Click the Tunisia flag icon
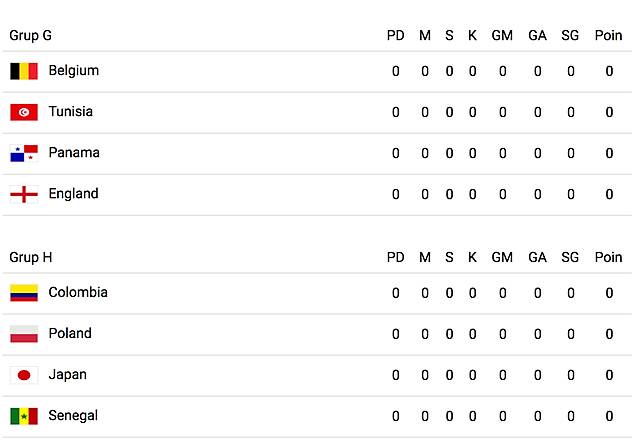Image resolution: width=644 pixels, height=442 pixels. tap(24, 112)
